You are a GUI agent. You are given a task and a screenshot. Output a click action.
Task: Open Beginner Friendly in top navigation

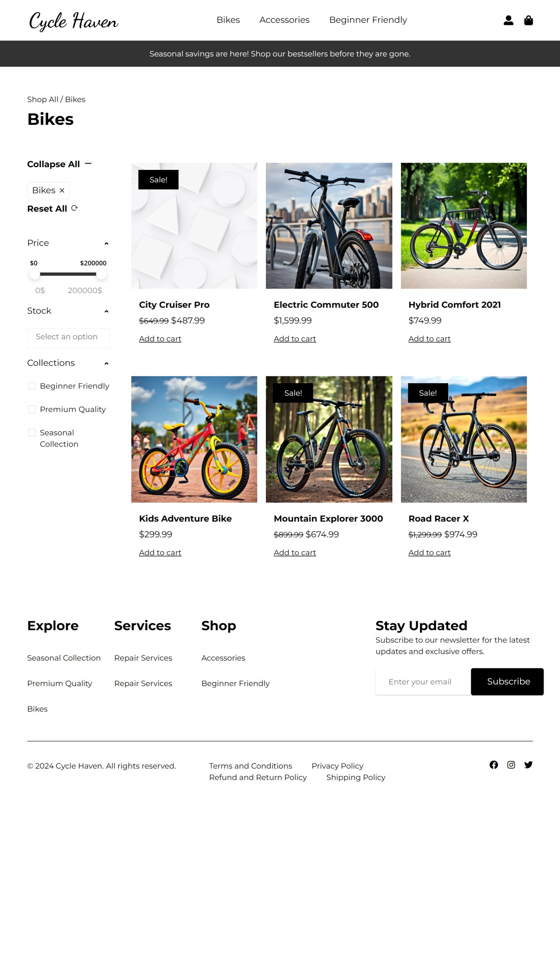click(x=368, y=20)
